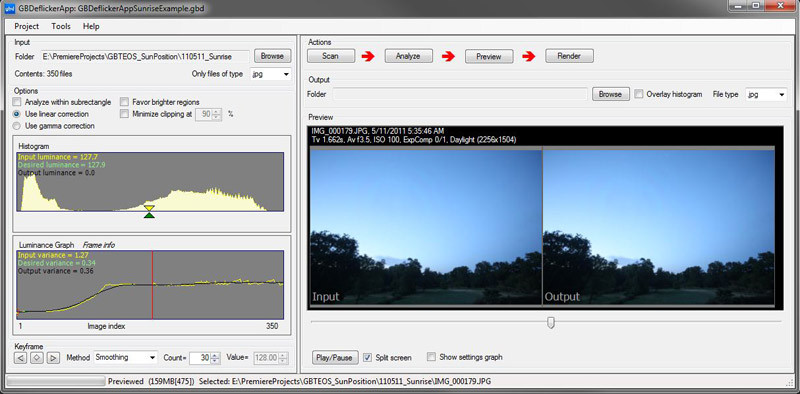Click 'Previewed (159MB[475])' status text
The width and height of the screenshot is (800, 394).
coord(152,381)
